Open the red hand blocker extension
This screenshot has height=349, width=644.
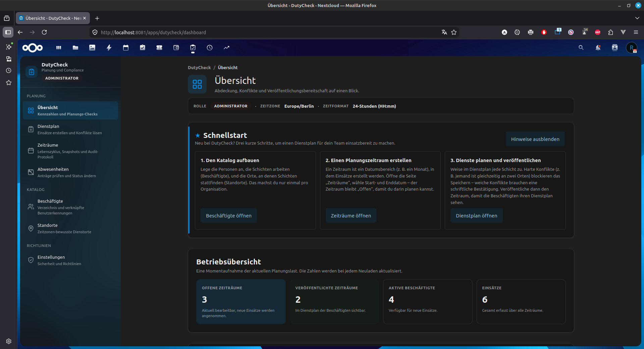click(544, 32)
